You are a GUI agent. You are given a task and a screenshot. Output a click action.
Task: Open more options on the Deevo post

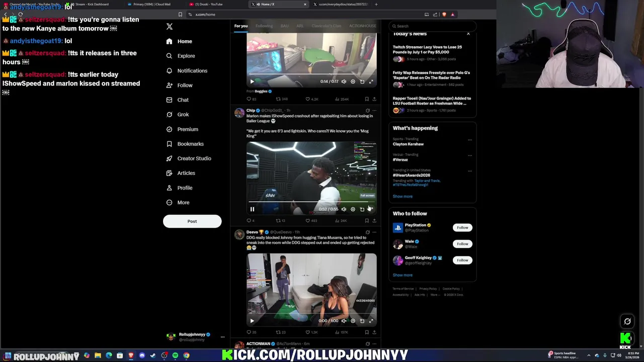[374, 232]
